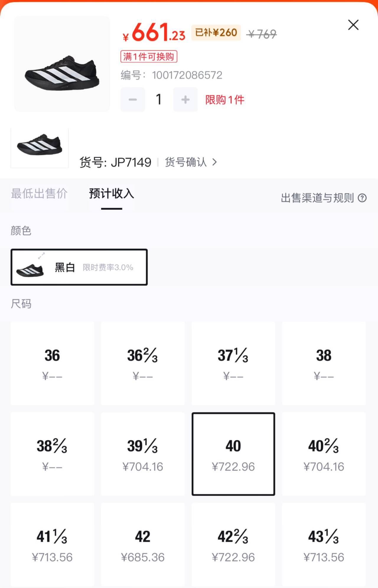Choose size 42 at ¥685.36
Screen dimensions: 378x588
tap(143, 544)
